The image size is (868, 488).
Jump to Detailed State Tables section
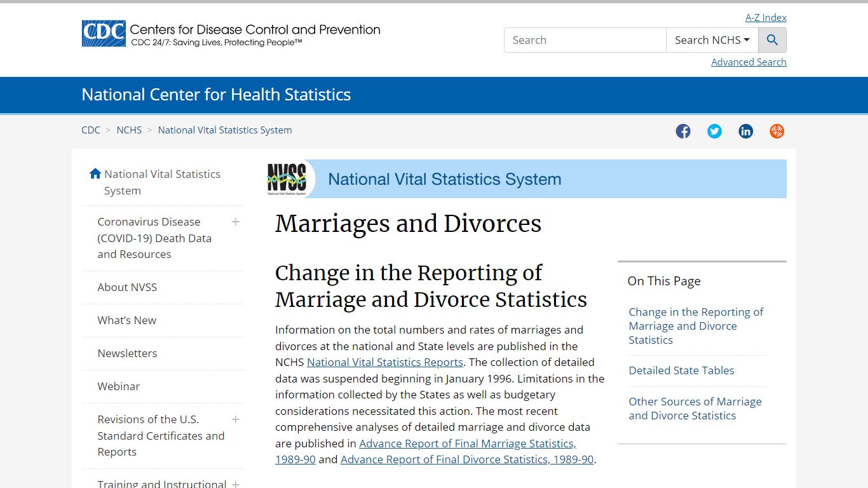click(x=681, y=370)
